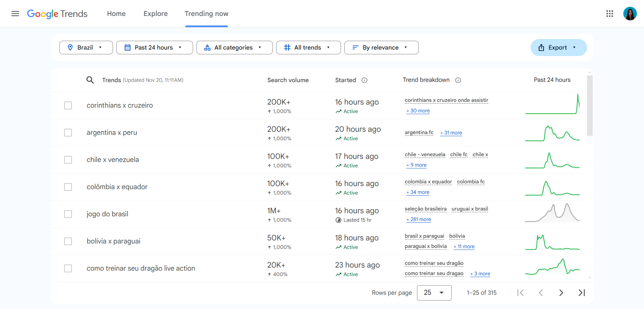
Task: Open the 'chile - venezuela' breakdown term
Action: click(x=425, y=154)
